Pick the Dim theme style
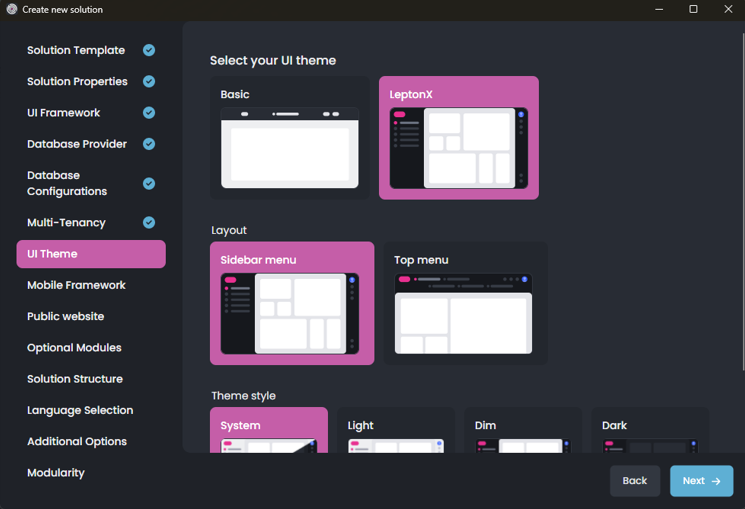 point(523,430)
